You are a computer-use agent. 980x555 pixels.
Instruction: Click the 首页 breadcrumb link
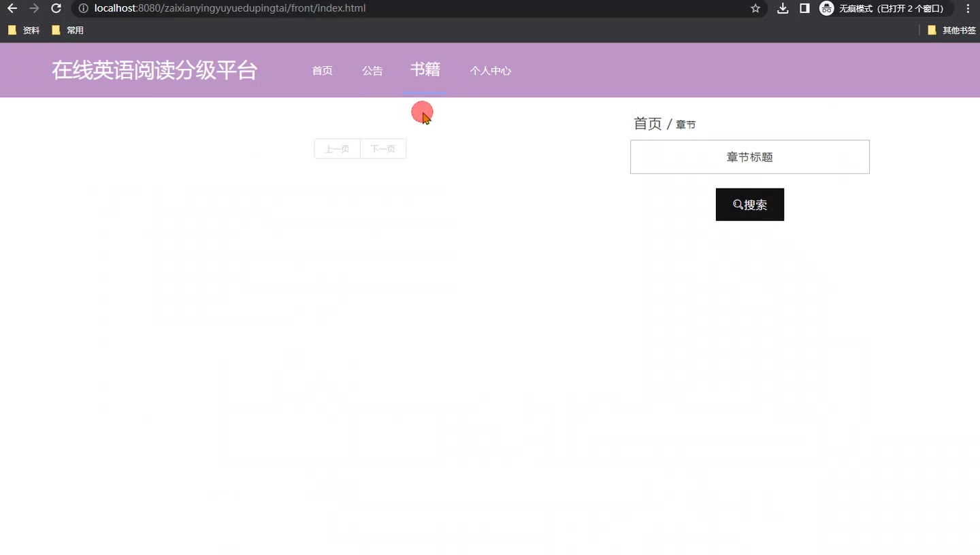(x=647, y=124)
